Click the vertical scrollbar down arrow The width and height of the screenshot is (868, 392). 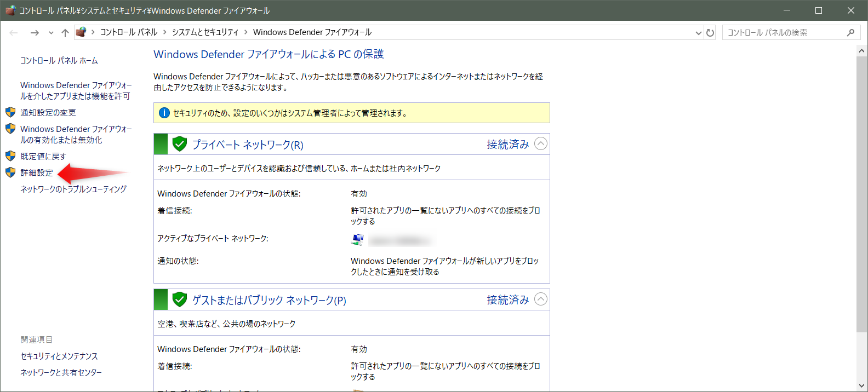[x=861, y=385]
